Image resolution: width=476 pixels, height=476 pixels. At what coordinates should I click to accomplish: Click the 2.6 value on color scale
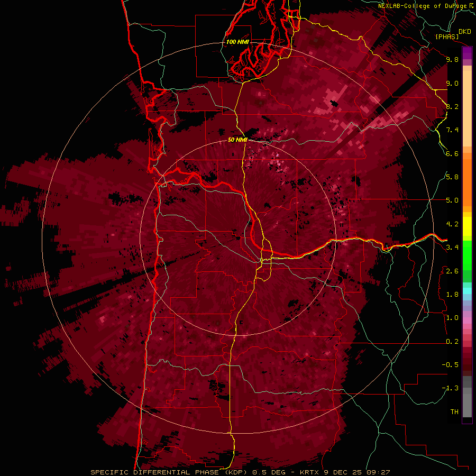pyautogui.click(x=452, y=271)
